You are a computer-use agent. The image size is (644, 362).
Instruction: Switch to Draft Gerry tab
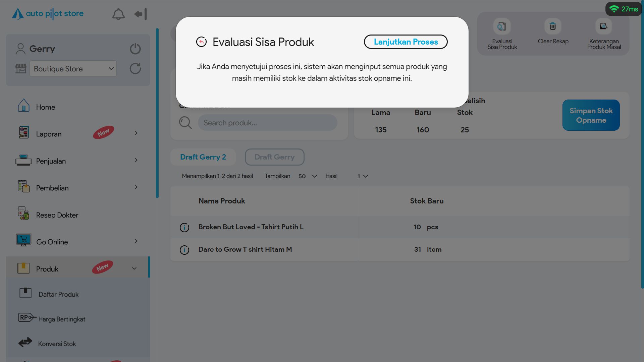click(x=274, y=157)
